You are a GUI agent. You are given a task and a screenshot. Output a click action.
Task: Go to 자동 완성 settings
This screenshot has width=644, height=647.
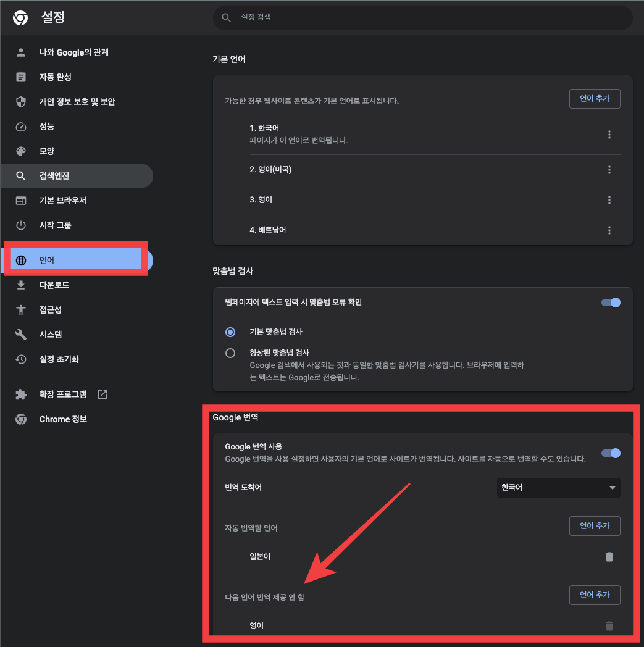[77, 77]
